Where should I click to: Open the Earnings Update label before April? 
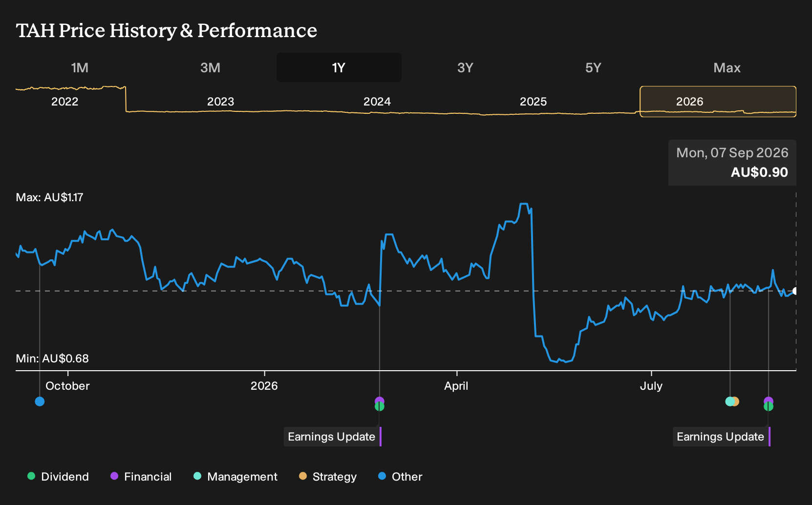[x=333, y=437]
